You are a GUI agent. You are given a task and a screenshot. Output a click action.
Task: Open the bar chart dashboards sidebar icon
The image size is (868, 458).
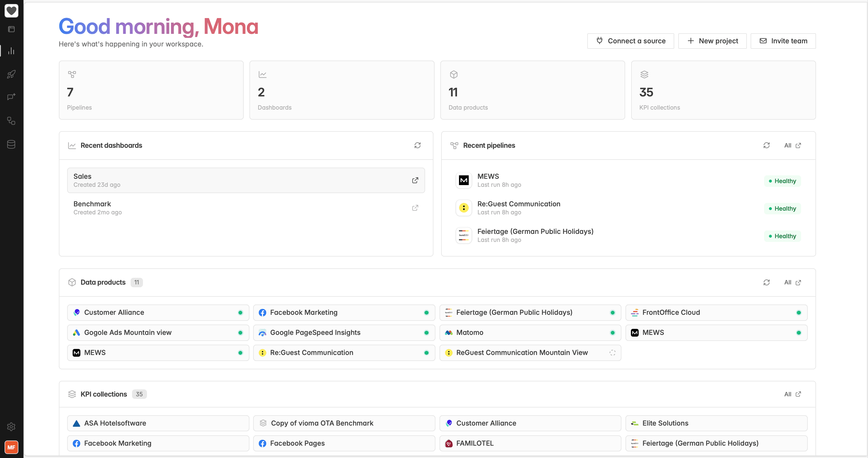11,51
